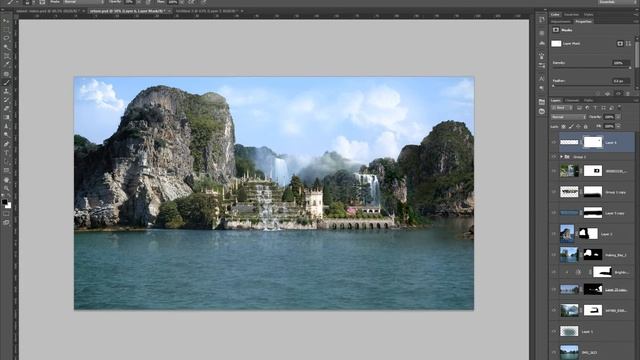Click the black foreground color swatch
The height and width of the screenshot is (360, 640).
pyautogui.click(x=4, y=202)
